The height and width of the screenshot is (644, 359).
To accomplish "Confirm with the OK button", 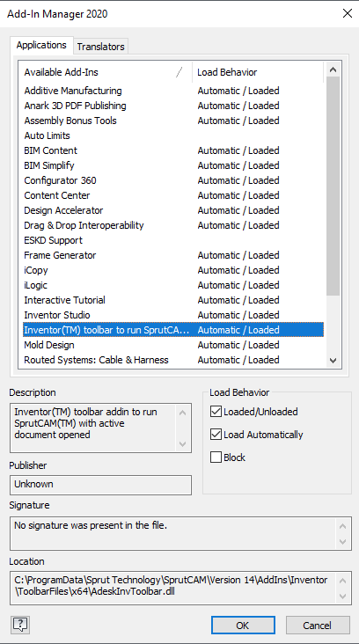I will (x=243, y=626).
